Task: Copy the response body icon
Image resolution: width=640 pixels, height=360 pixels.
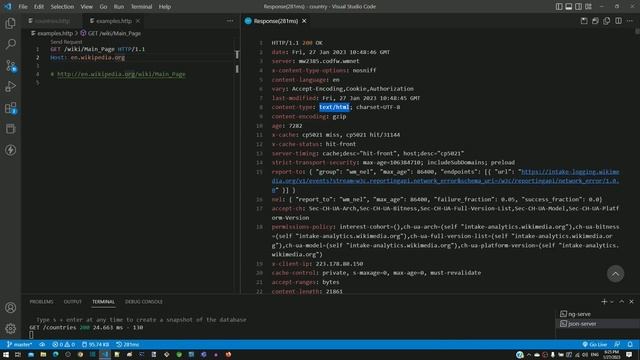Action: coord(607,21)
